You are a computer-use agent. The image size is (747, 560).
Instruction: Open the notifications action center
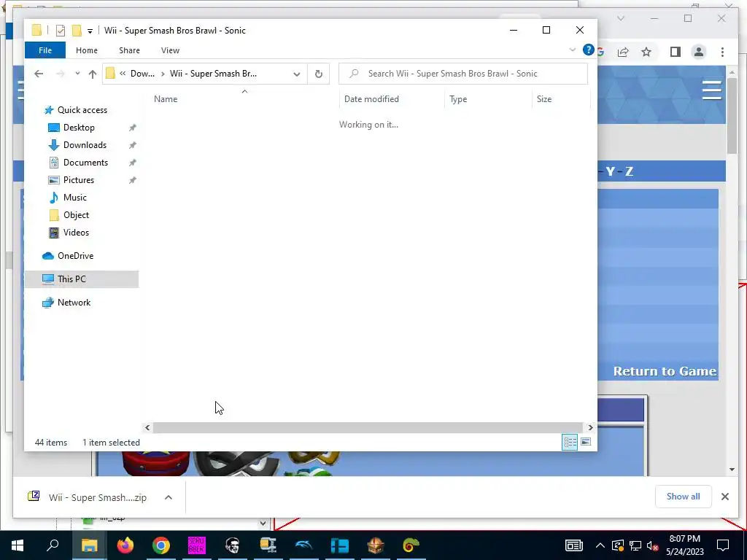(723, 545)
